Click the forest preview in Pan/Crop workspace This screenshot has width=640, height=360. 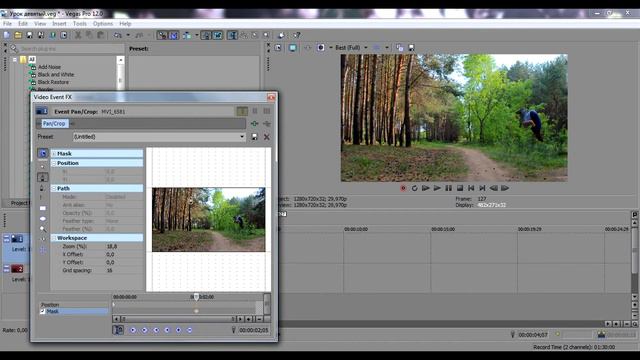(209, 220)
